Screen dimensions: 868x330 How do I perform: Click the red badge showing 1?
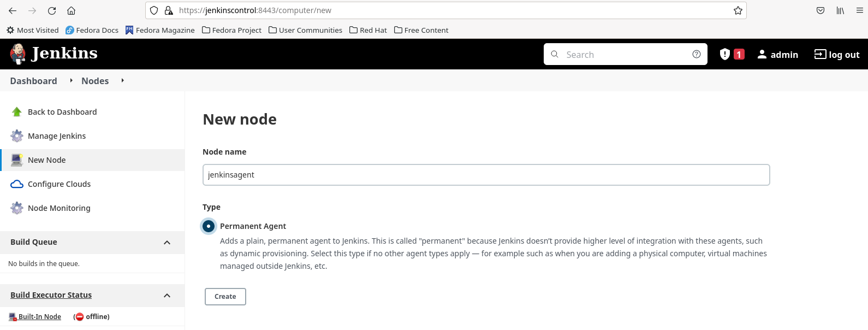[739, 54]
